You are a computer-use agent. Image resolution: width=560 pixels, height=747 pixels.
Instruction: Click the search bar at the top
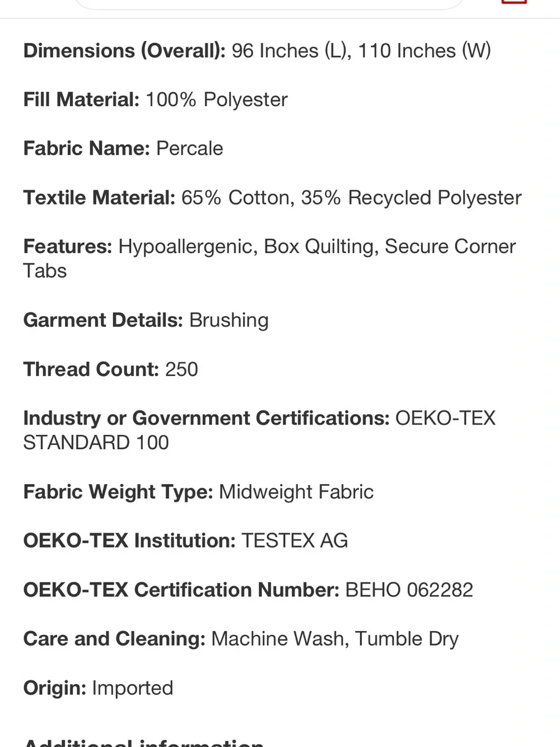(269, 4)
